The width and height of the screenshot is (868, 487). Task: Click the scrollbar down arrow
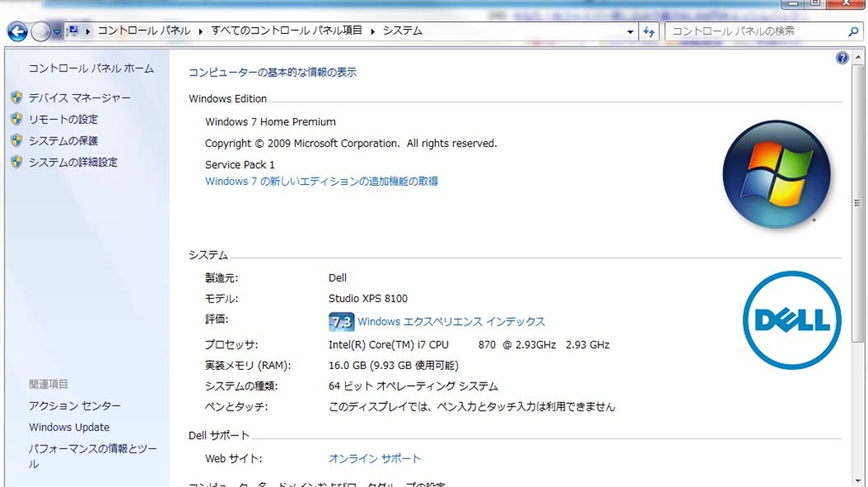pyautogui.click(x=858, y=481)
